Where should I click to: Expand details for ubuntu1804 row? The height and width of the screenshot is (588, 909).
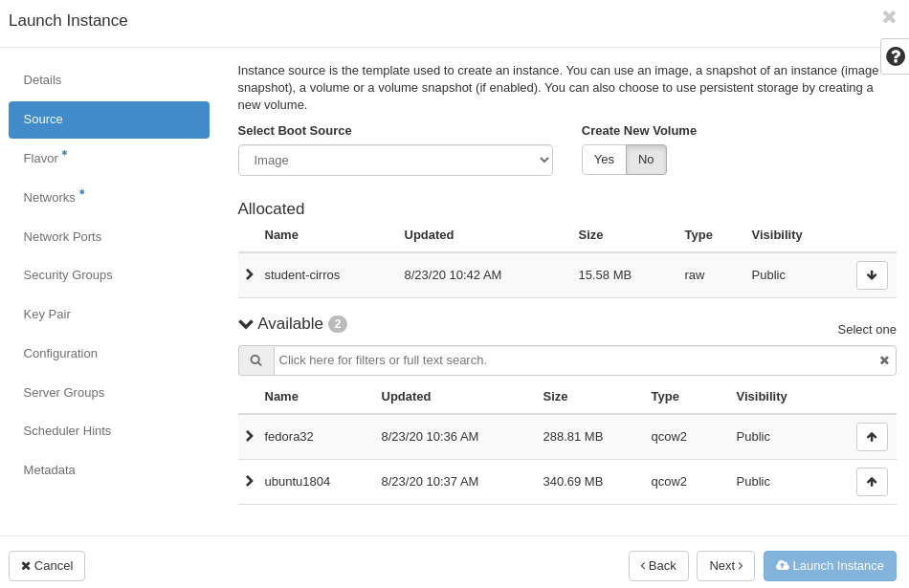tap(250, 482)
